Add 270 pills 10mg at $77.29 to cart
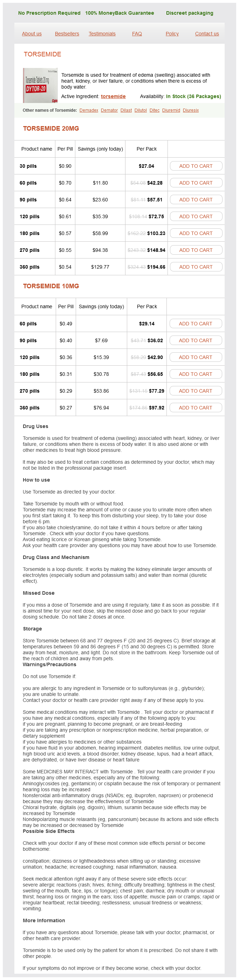Image resolution: width=239 pixels, height=980 pixels. (195, 391)
